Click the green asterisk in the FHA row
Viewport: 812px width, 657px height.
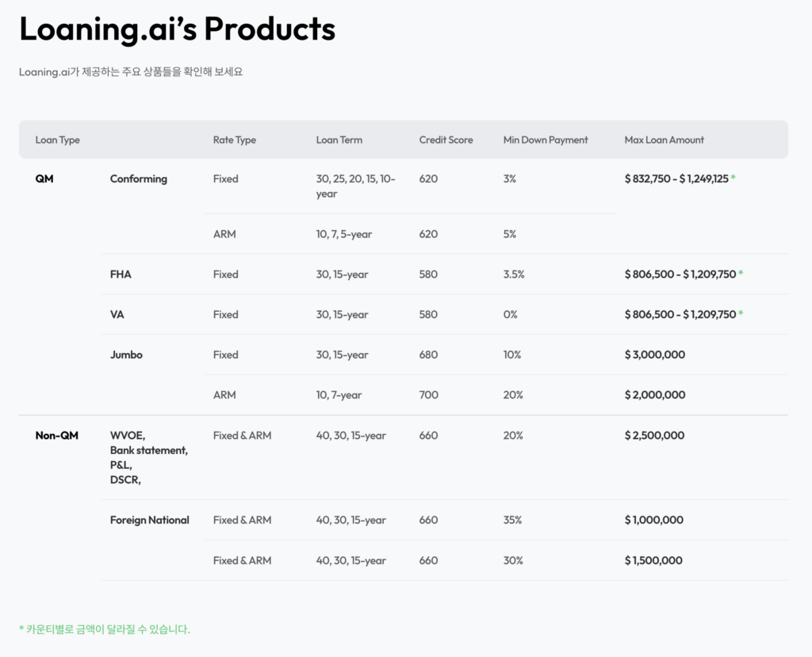click(x=741, y=275)
